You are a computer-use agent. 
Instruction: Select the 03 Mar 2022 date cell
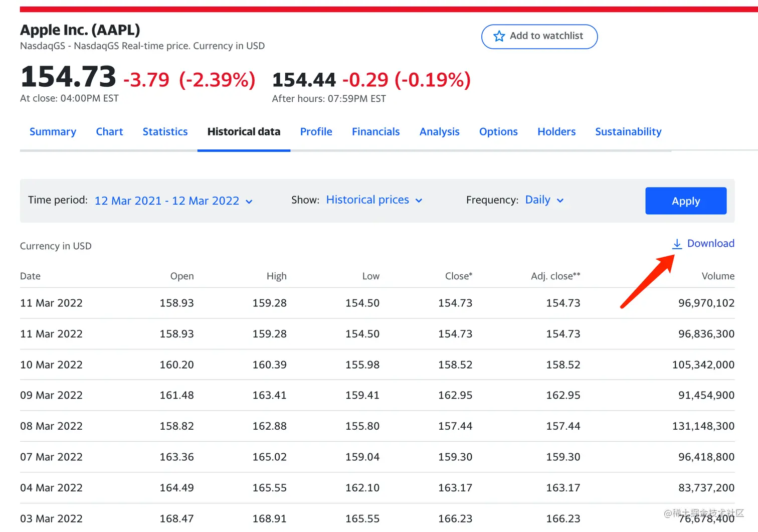tap(51, 518)
